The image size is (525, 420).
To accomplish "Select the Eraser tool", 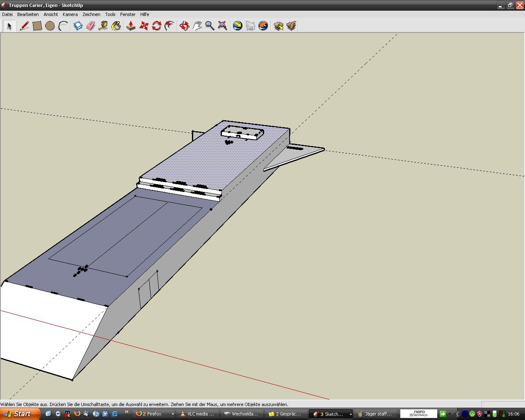I will (x=91, y=26).
